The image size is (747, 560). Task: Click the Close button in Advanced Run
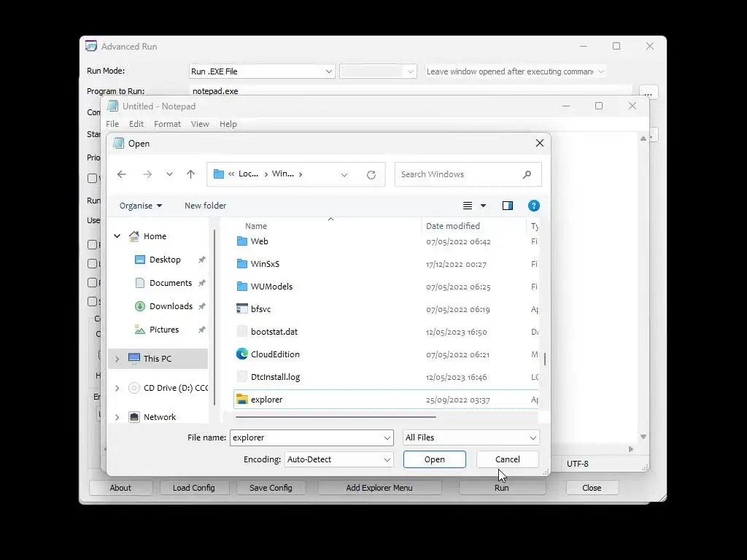(592, 488)
